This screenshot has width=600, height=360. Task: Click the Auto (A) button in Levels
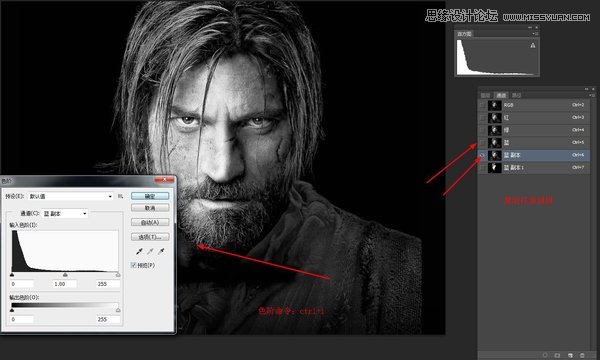click(x=150, y=222)
